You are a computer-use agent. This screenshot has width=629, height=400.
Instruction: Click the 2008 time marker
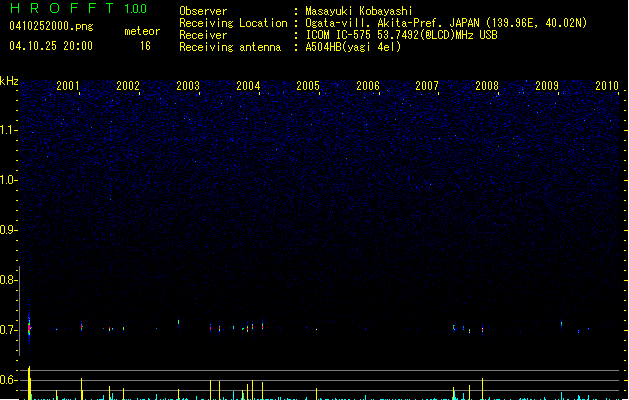[487, 85]
